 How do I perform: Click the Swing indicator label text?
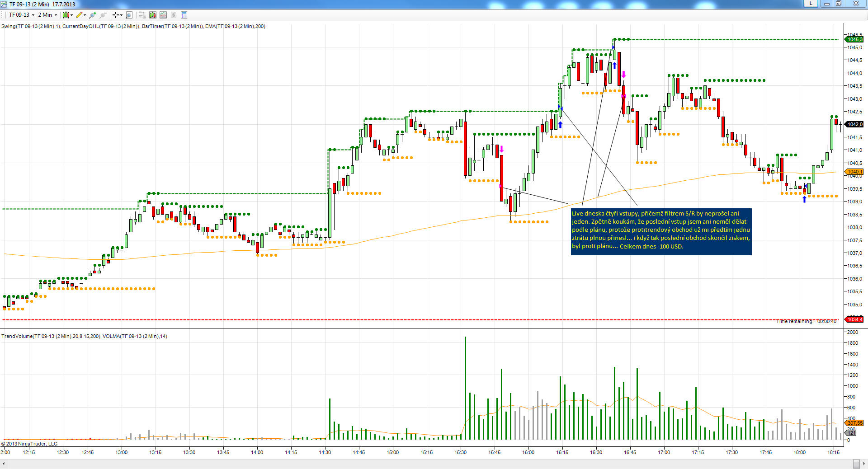[31, 26]
